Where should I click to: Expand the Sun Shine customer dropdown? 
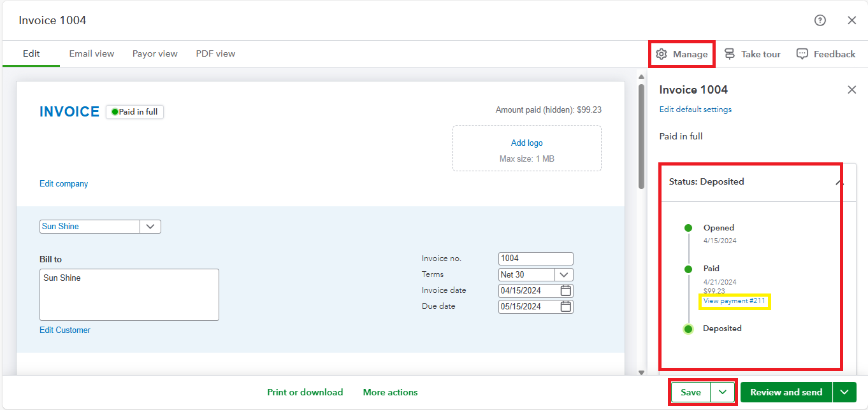coord(150,227)
